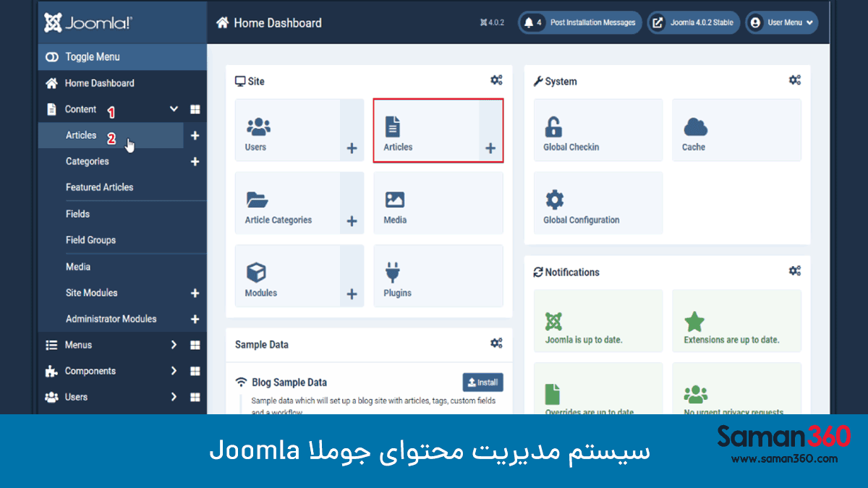Open Categories in the sidebar
The image size is (868, 488).
click(88, 161)
